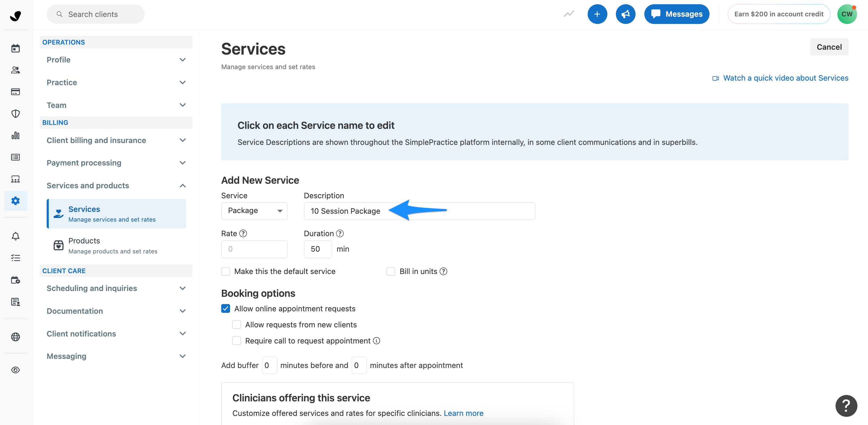The width and height of the screenshot is (868, 425).
Task: Open the insurance shield icon in the left rail
Action: pos(15,114)
